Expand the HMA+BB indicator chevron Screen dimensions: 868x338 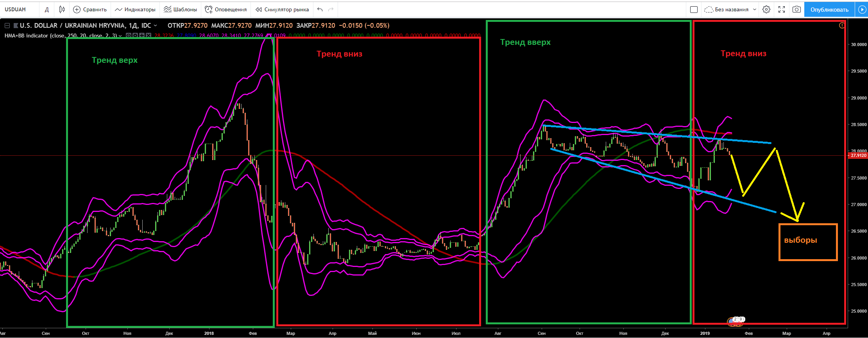click(x=120, y=36)
